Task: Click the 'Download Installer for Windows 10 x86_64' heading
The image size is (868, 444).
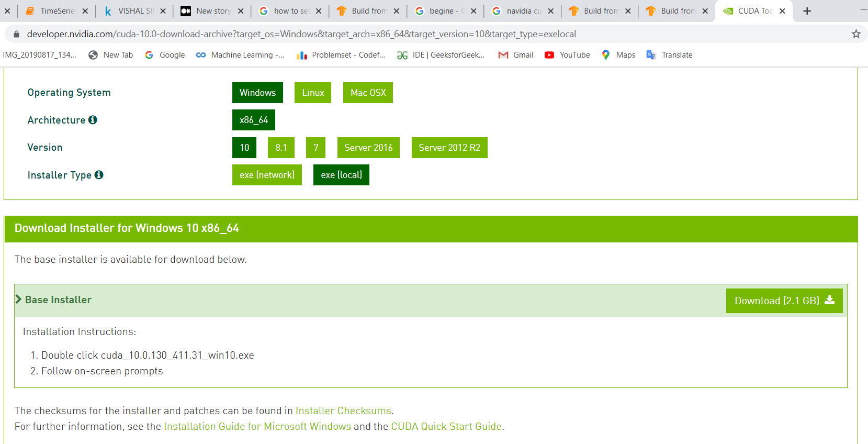Action: 127,228
